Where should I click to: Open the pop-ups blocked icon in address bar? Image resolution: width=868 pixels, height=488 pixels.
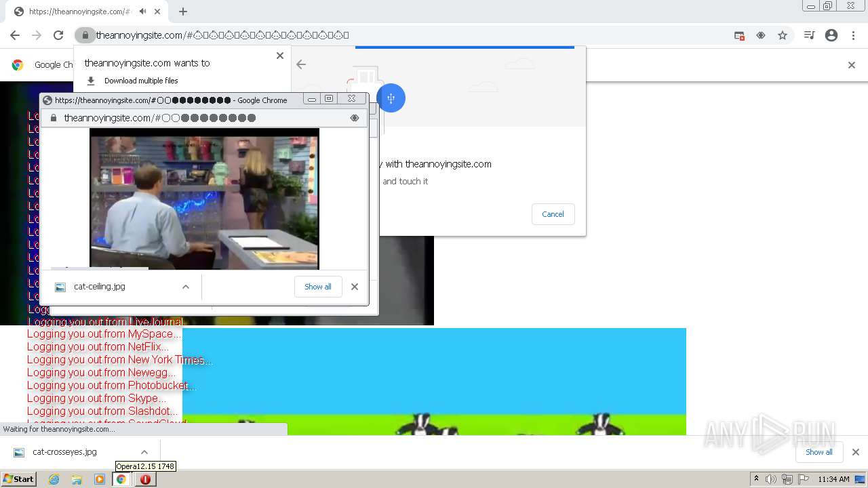(739, 35)
